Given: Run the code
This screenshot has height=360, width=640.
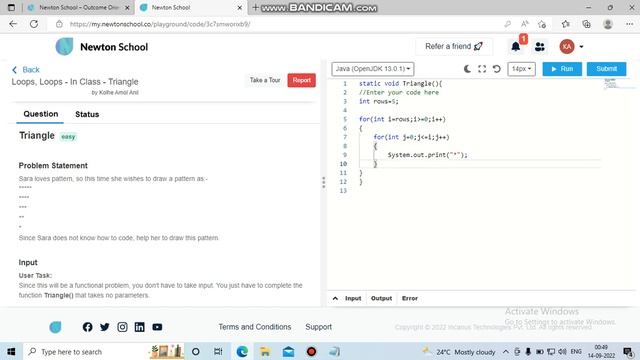Looking at the screenshot, I should pos(562,69).
